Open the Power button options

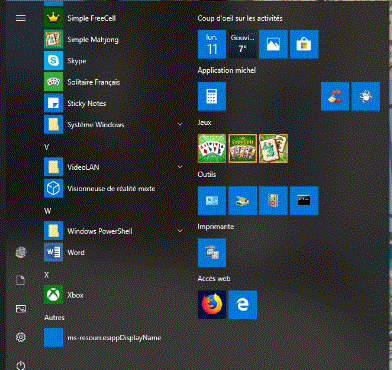coord(21,365)
